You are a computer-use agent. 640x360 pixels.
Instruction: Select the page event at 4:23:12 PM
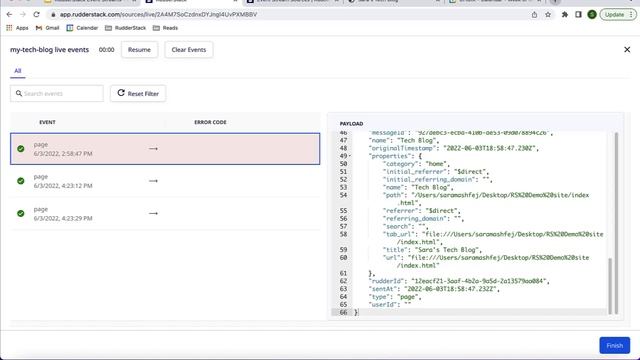[165, 181]
